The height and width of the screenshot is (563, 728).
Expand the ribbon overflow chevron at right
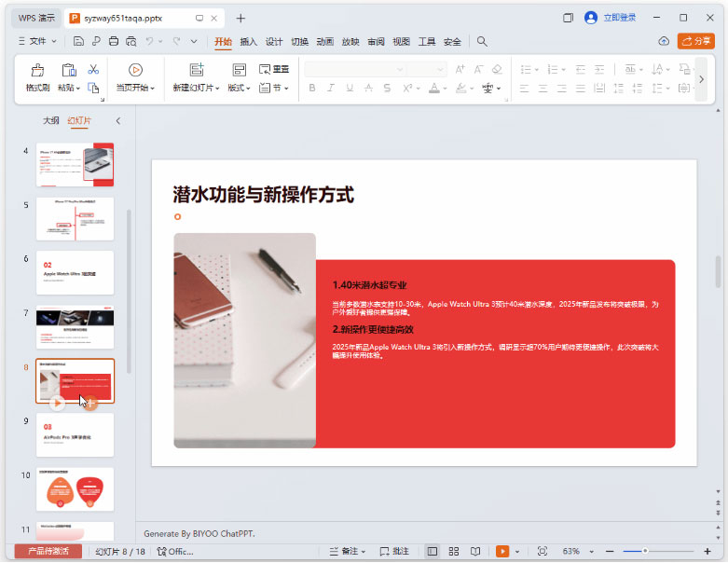click(701, 79)
